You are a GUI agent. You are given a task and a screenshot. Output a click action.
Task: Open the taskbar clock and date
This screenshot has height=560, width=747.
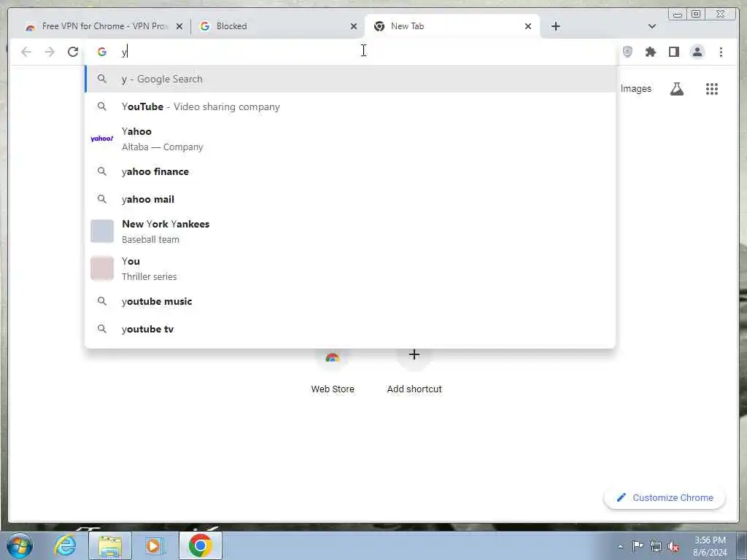[710, 546]
